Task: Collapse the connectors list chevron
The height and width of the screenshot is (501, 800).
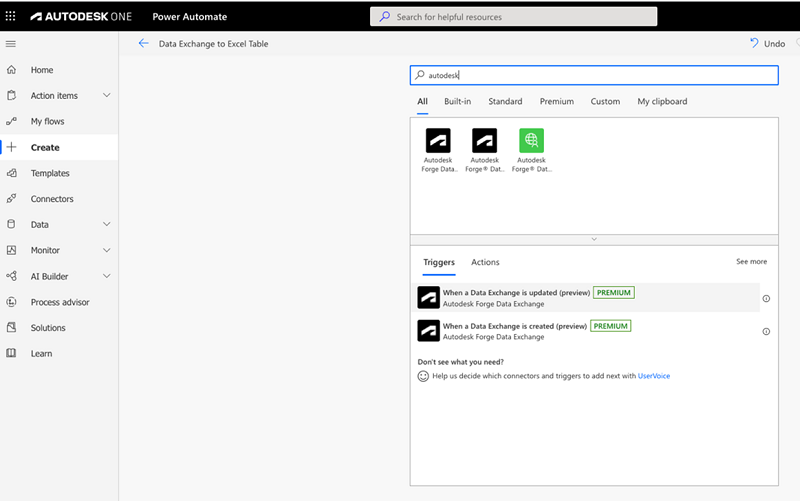Action: [594, 239]
